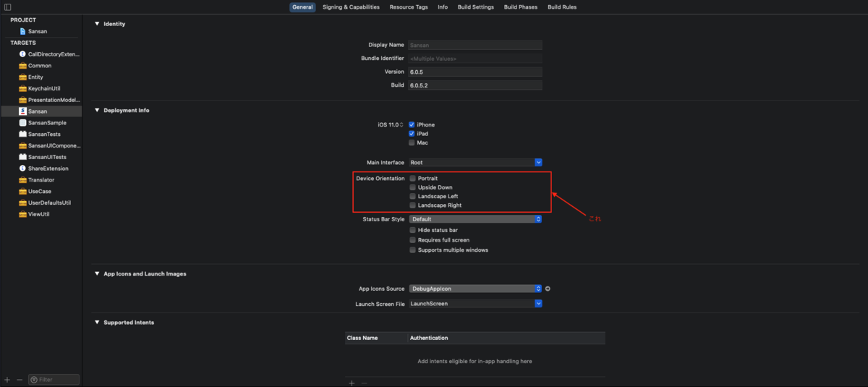Toggle the iPhone checkbox
This screenshot has height=387, width=868.
(412, 124)
